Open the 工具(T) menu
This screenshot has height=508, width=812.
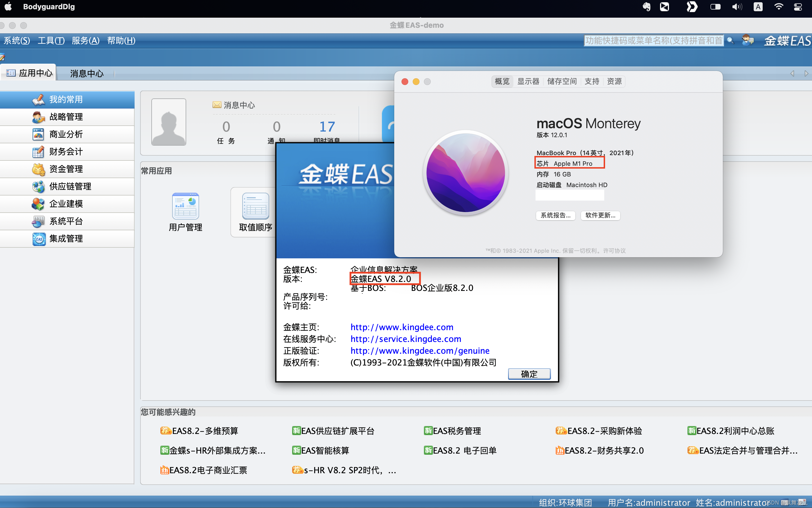(x=51, y=41)
